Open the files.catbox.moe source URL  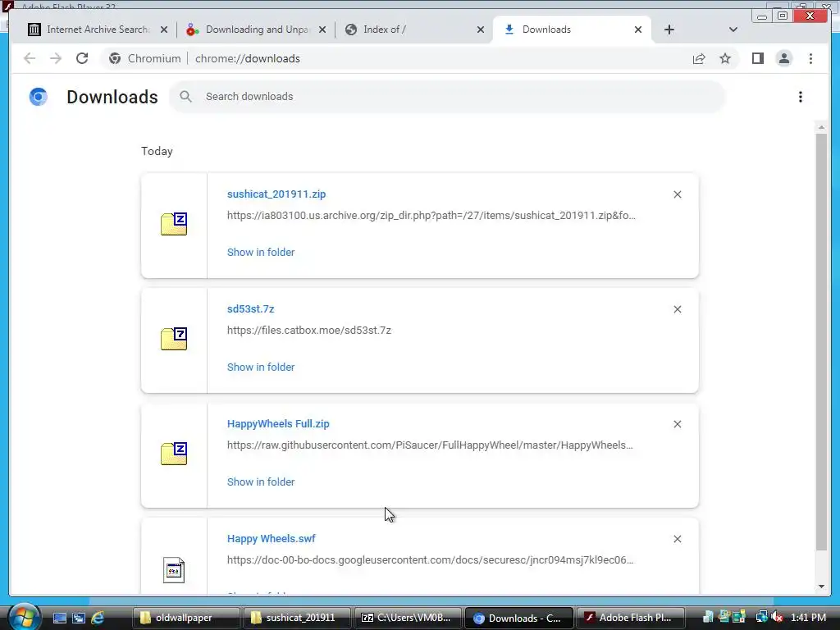point(309,330)
